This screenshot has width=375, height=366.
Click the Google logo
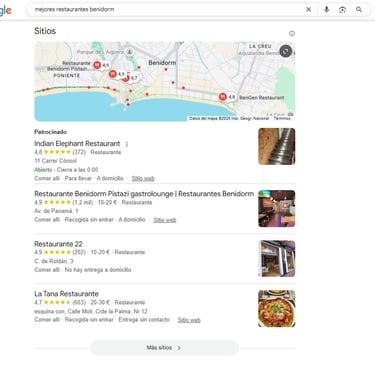click(5, 10)
